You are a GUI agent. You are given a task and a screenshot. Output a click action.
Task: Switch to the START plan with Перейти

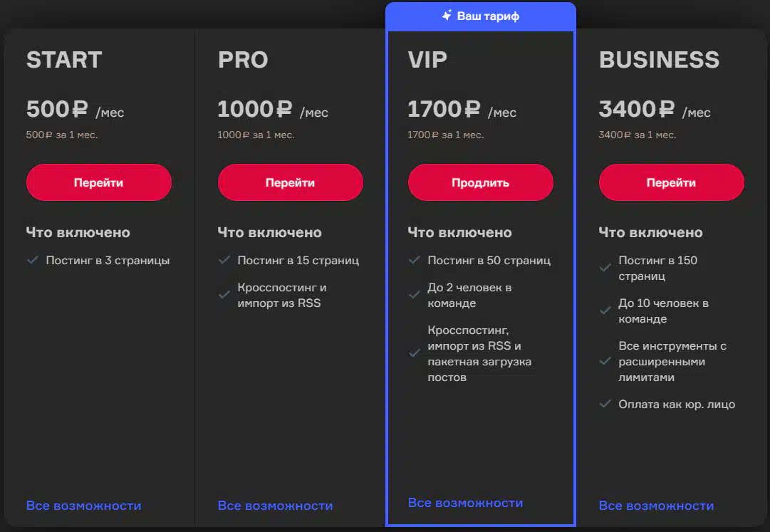click(99, 182)
